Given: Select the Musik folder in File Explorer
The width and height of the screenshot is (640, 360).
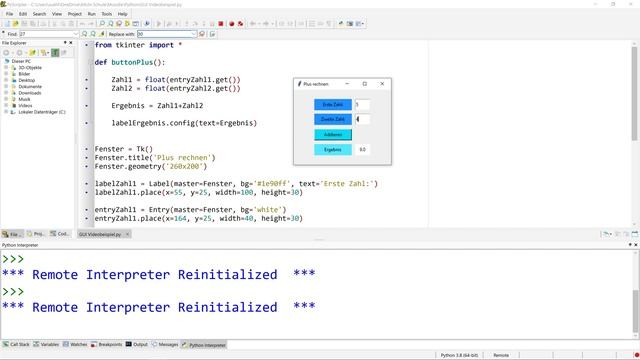Looking at the screenshot, I should [x=24, y=99].
